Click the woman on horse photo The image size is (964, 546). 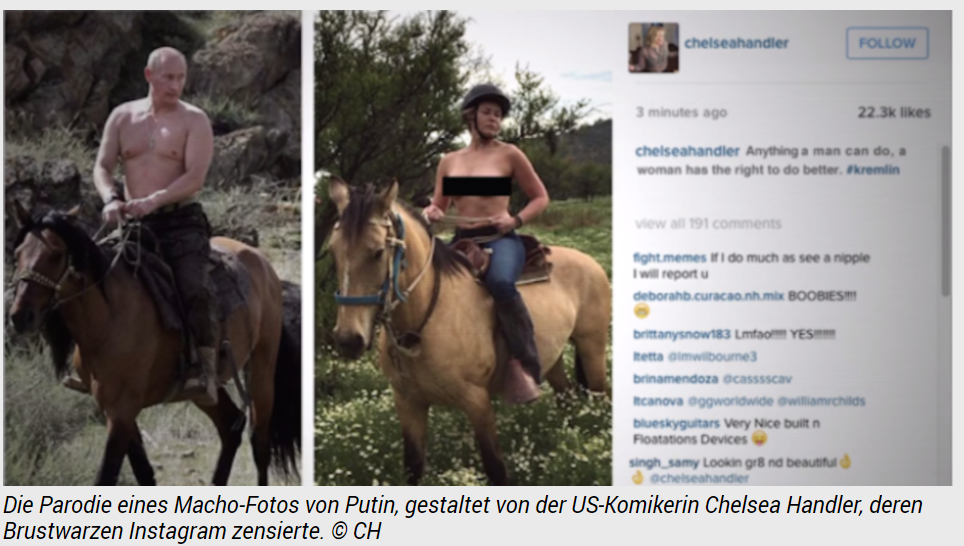(x=463, y=248)
